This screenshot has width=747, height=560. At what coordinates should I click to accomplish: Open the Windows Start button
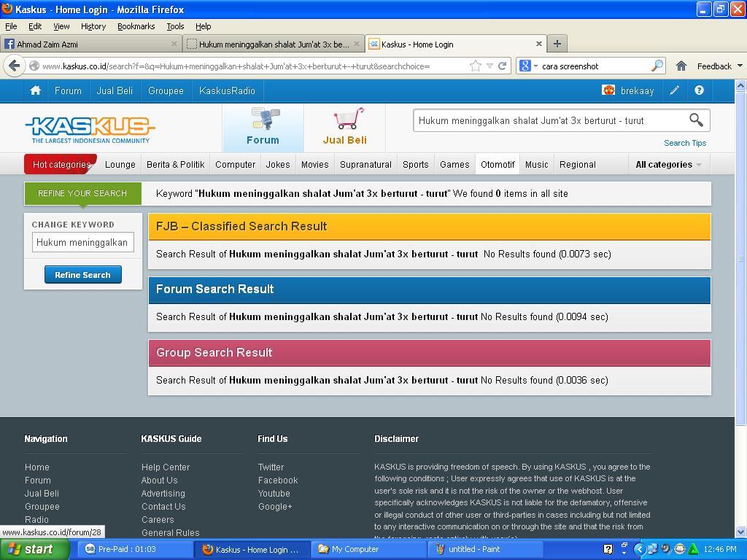[x=35, y=550]
